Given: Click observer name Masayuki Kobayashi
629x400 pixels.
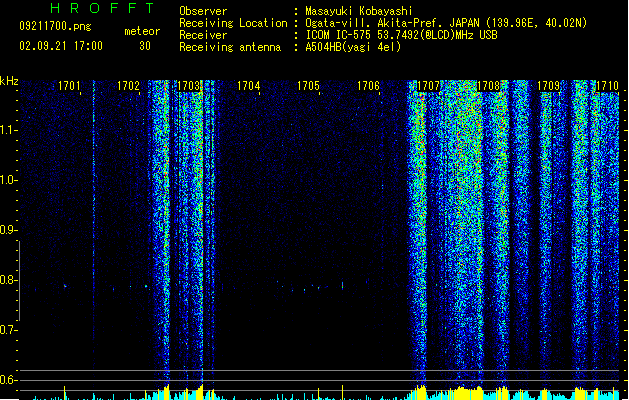Looking at the screenshot, I should coord(359,11).
